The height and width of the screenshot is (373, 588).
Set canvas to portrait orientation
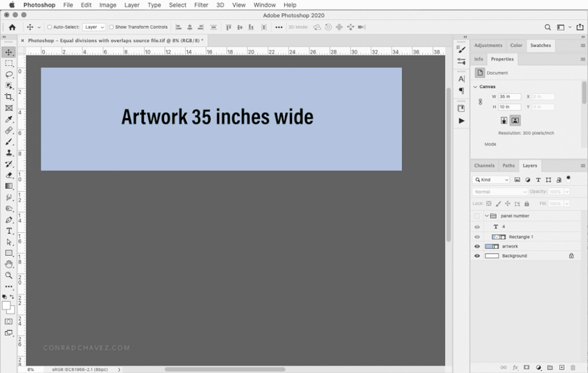tap(504, 121)
